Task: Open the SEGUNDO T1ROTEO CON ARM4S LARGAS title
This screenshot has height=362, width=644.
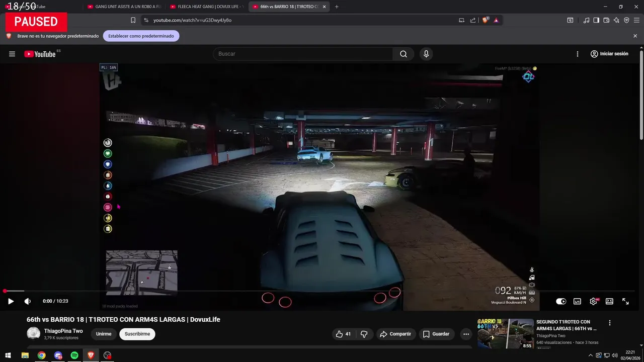Action: point(567,325)
